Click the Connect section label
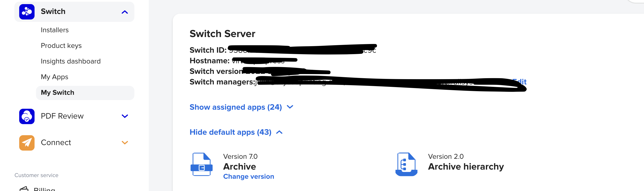The height and width of the screenshot is (191, 644). coord(56,143)
